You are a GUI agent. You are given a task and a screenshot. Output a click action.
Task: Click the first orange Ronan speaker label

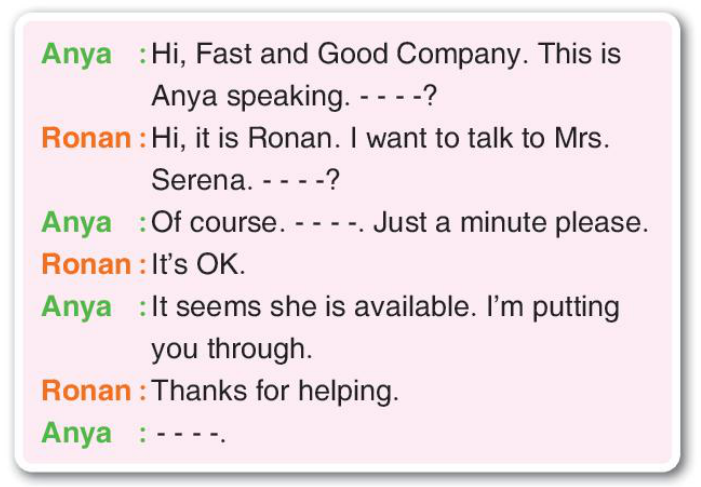(86, 138)
